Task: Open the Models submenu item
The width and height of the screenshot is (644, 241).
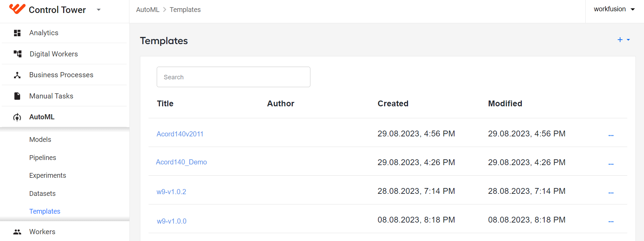Action: click(x=40, y=139)
